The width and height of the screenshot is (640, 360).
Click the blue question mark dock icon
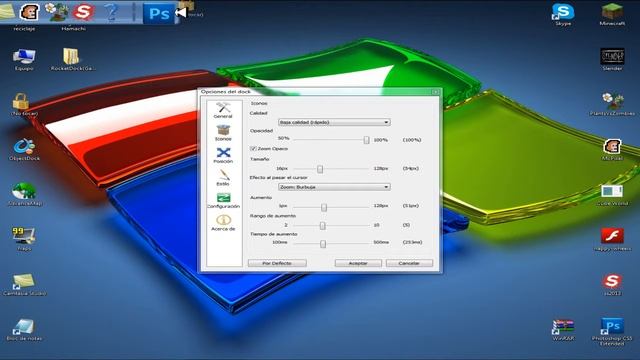pos(111,11)
